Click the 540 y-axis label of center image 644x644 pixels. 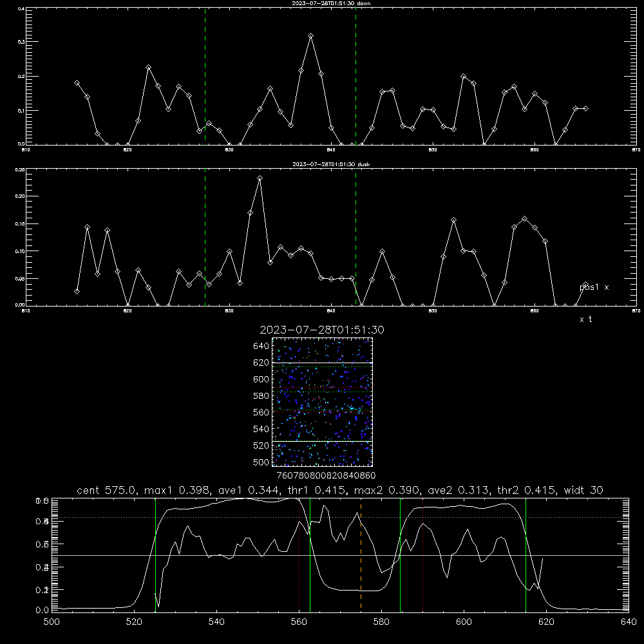(x=261, y=429)
